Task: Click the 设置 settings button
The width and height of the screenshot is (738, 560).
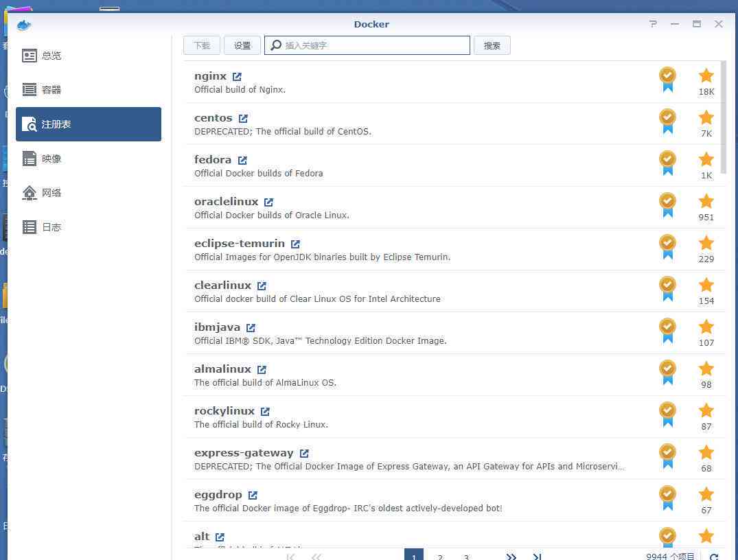Action: (242, 45)
